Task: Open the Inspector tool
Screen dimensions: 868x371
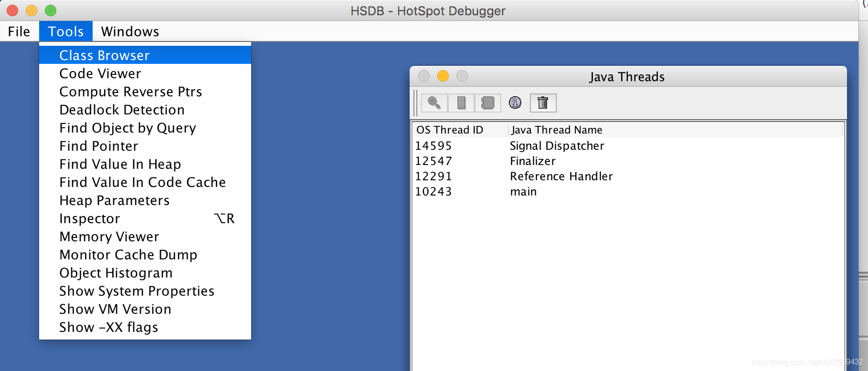Action: [x=145, y=218]
